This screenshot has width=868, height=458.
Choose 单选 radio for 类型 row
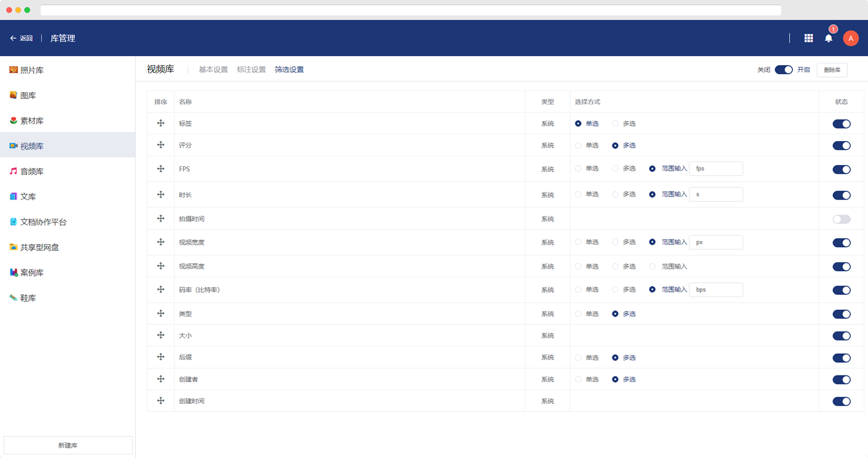tap(578, 314)
